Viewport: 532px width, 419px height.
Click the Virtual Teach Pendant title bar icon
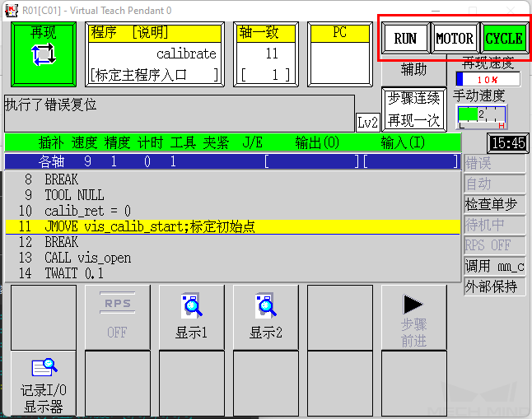pos(11,10)
